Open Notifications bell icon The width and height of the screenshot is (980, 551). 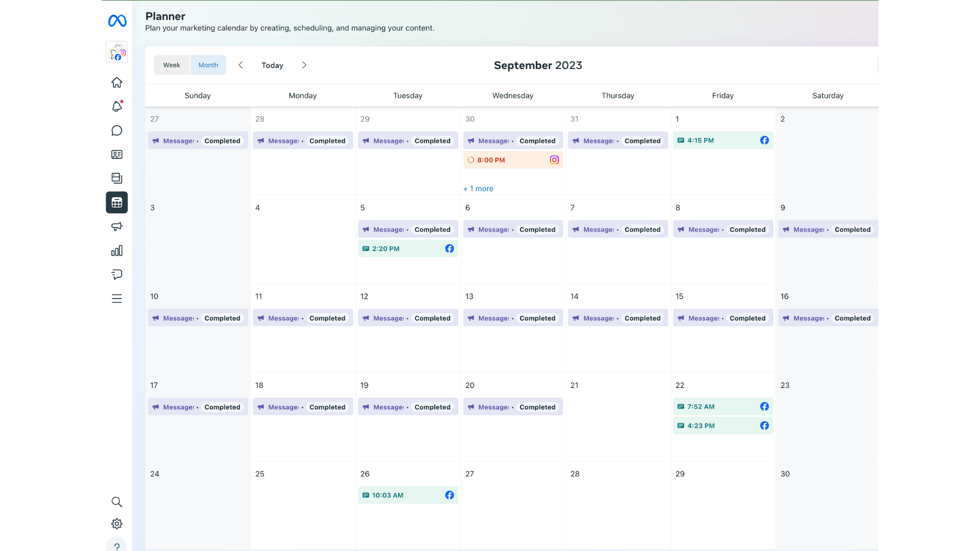[x=117, y=107]
